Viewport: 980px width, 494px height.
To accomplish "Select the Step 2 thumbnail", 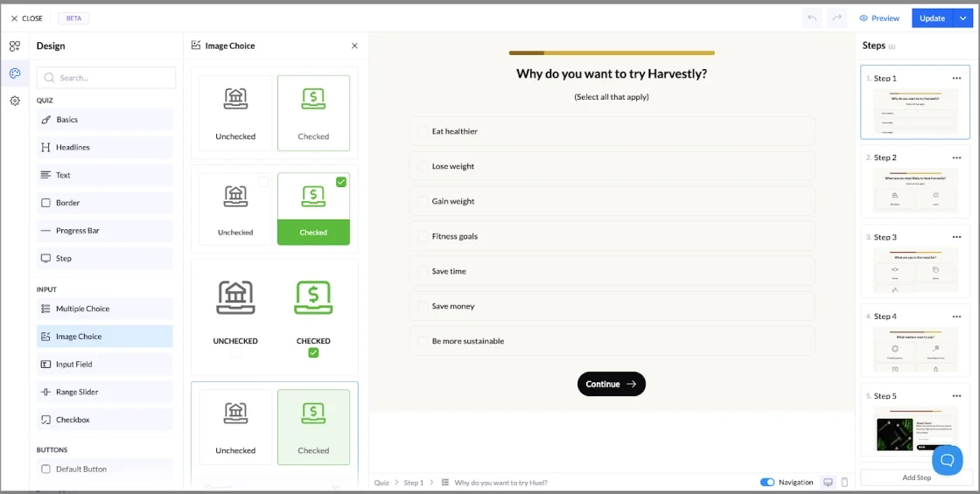I will (915, 191).
